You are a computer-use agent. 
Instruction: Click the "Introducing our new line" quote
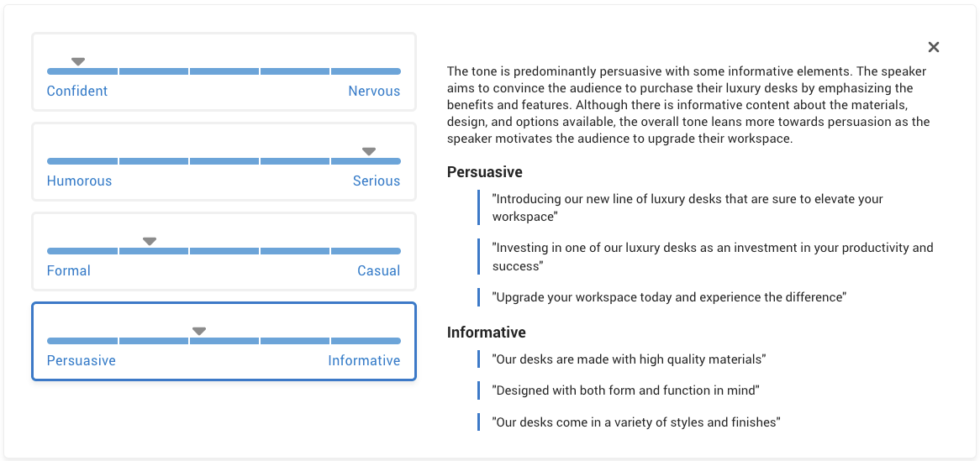pos(687,207)
